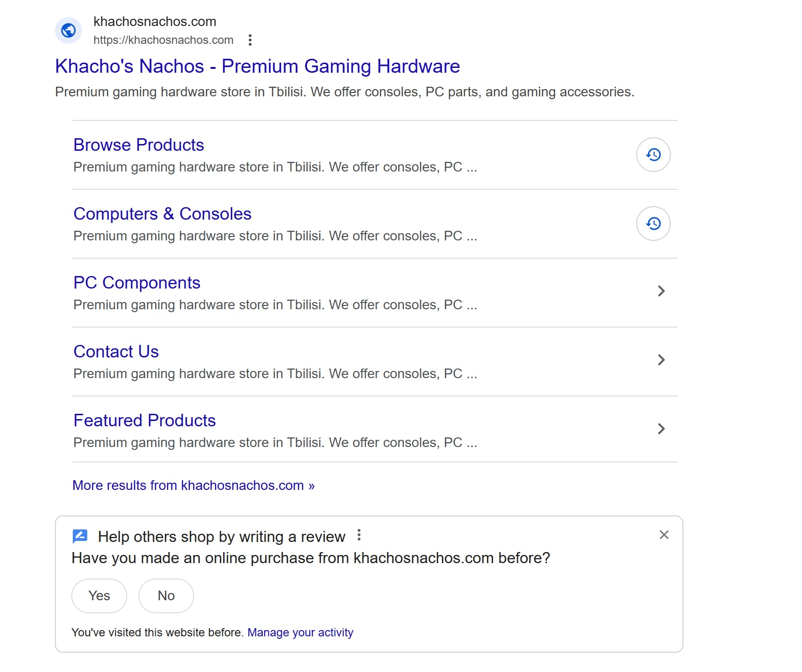Click More results from khachosnachos.com
This screenshot has height=672, width=802.
(x=193, y=485)
